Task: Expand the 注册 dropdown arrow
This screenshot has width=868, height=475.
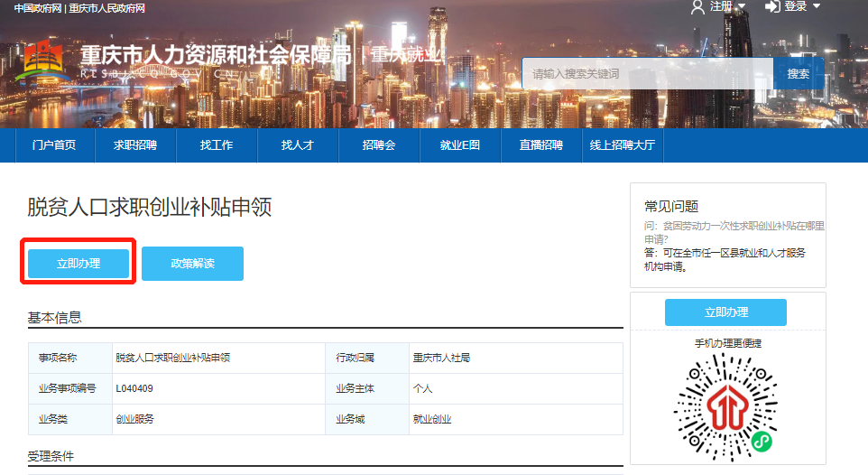Action: (742, 7)
